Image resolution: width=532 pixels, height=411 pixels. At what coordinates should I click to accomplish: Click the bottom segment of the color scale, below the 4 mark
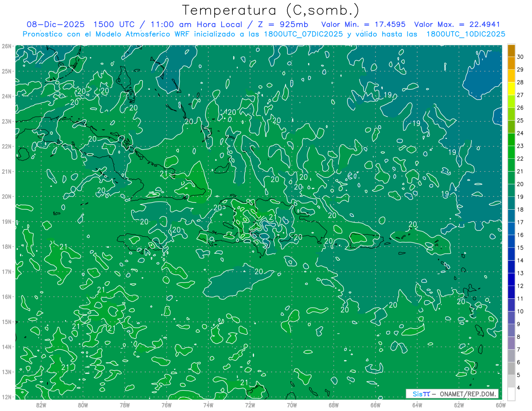pyautogui.click(x=512, y=394)
